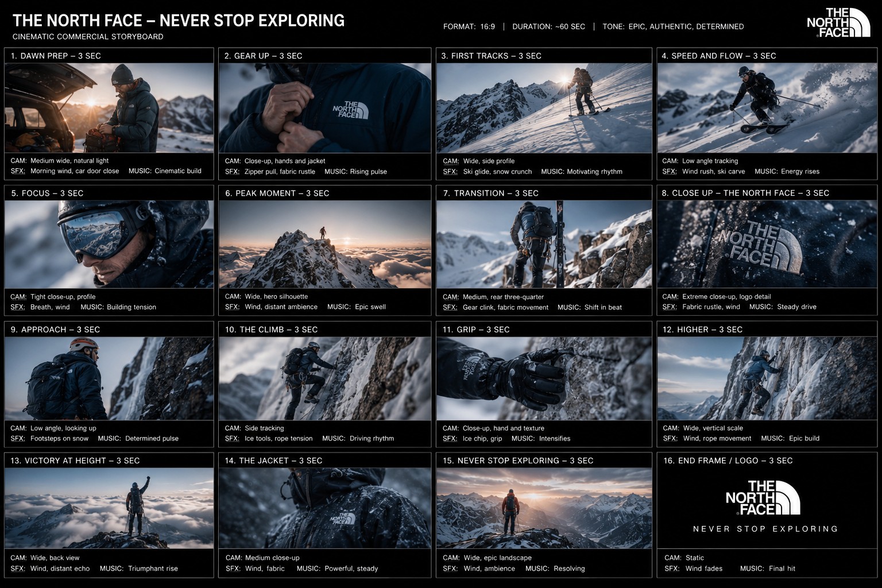Click The North Face logo in the header

click(x=838, y=23)
